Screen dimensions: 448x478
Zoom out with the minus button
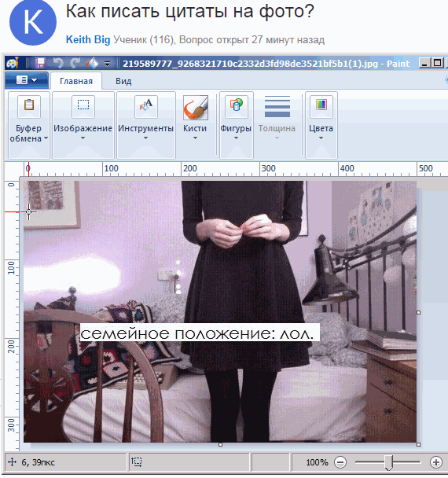point(340,462)
